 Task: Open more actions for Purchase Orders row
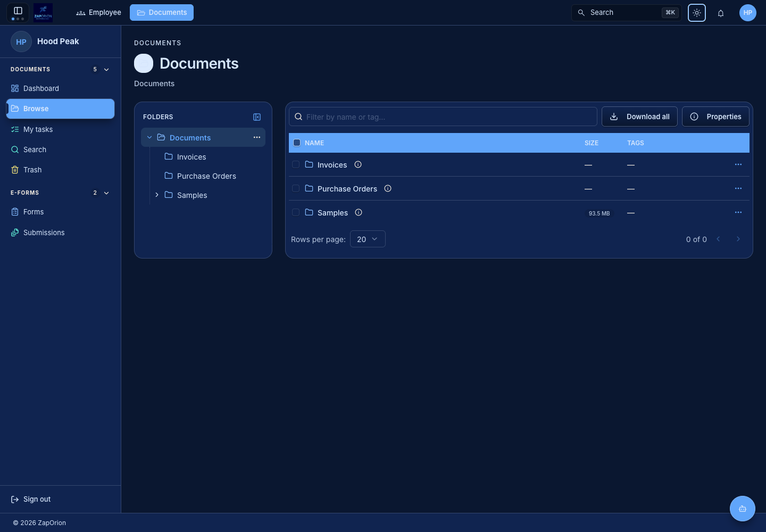tap(738, 188)
